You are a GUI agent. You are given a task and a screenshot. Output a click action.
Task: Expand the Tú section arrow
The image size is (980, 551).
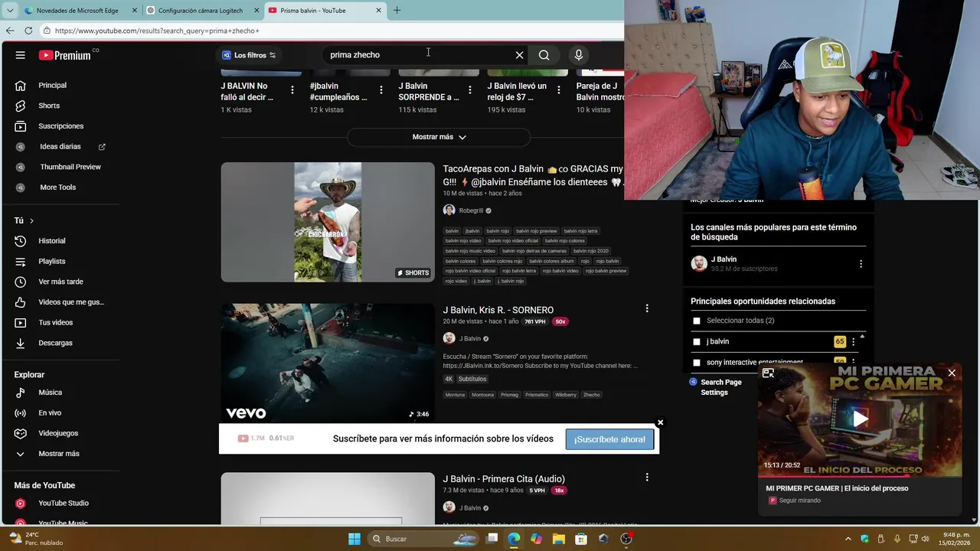click(x=31, y=220)
